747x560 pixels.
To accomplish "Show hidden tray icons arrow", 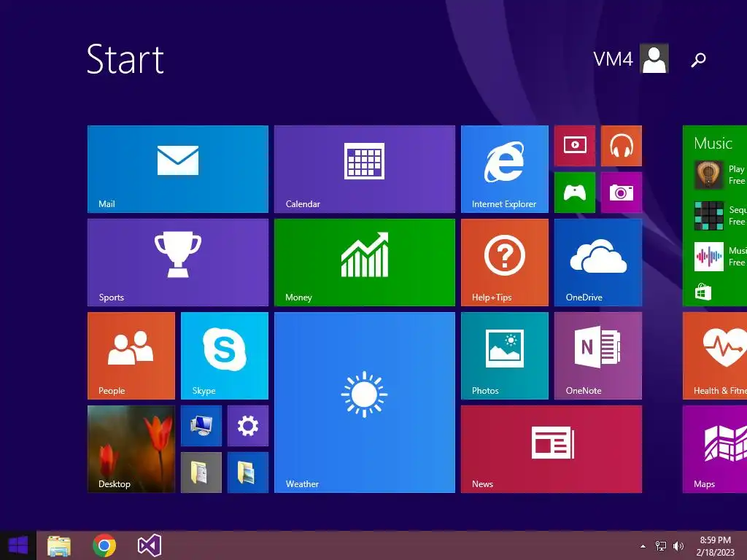I will tap(643, 546).
